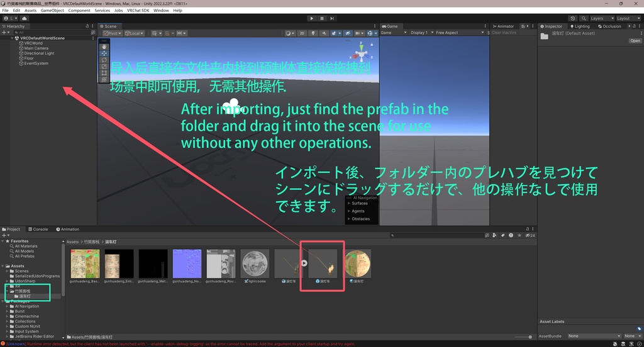Open the Scene camera settings icon
644x347 pixels.
(x=359, y=33)
